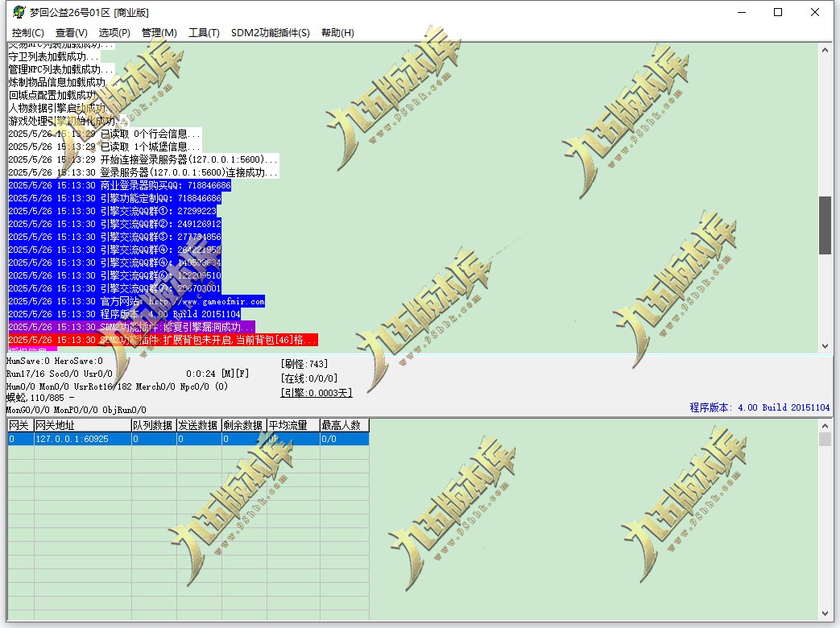Select log line 管理NPC列表加载成功

(61, 69)
